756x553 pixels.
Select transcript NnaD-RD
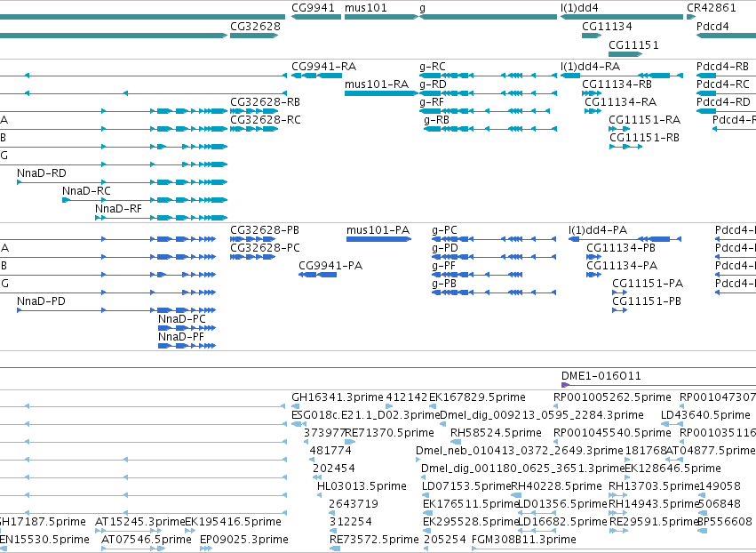[x=42, y=173]
